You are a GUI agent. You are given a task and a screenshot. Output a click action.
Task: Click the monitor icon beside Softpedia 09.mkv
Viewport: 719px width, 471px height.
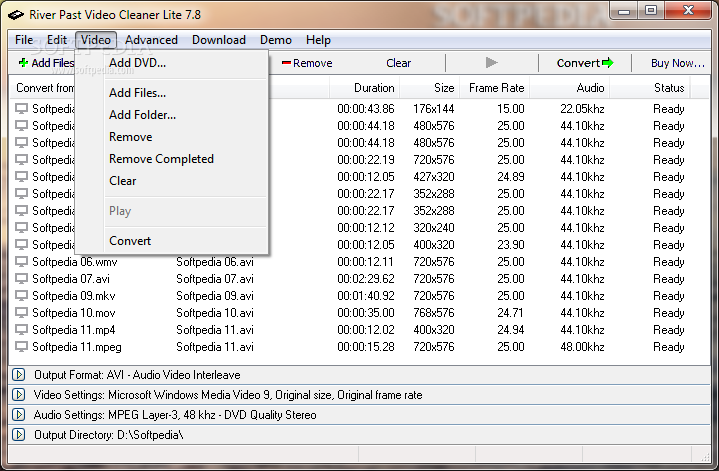click(x=21, y=296)
